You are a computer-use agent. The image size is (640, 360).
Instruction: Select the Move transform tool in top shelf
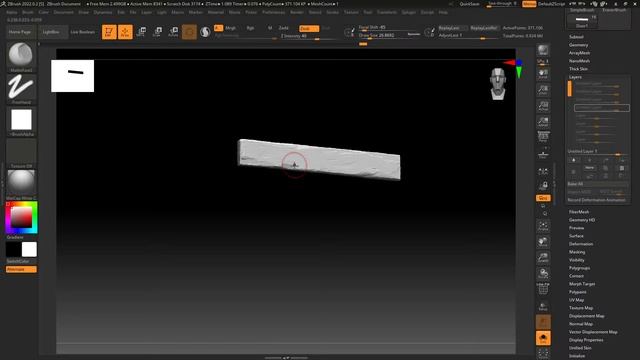click(142, 32)
